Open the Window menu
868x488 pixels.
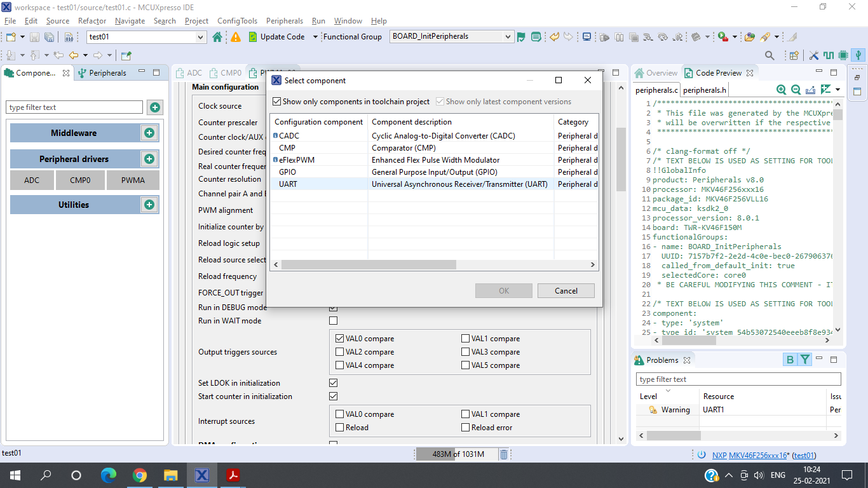point(348,20)
